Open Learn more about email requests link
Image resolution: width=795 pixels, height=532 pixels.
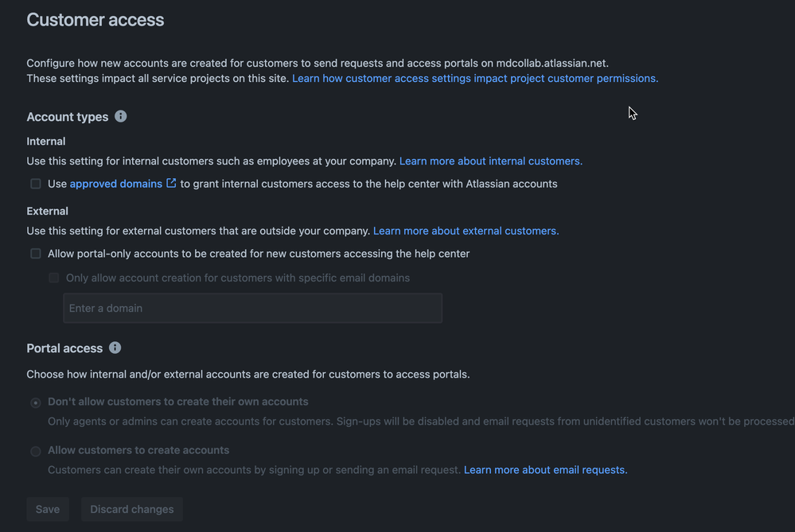545,470
